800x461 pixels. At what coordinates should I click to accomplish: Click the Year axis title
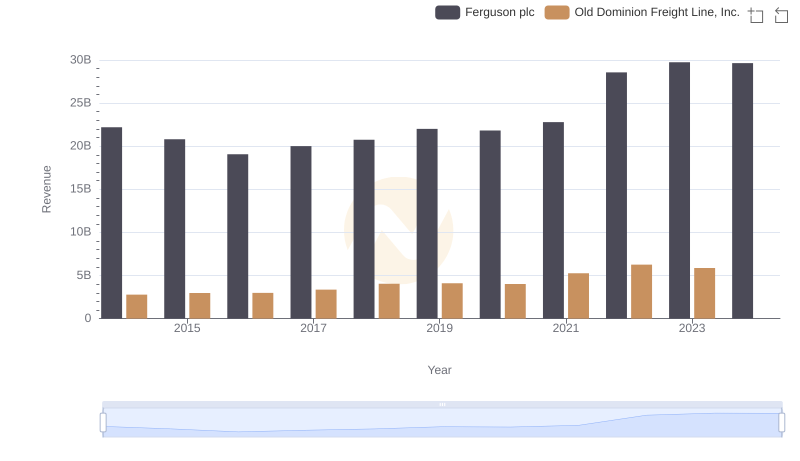(439, 370)
